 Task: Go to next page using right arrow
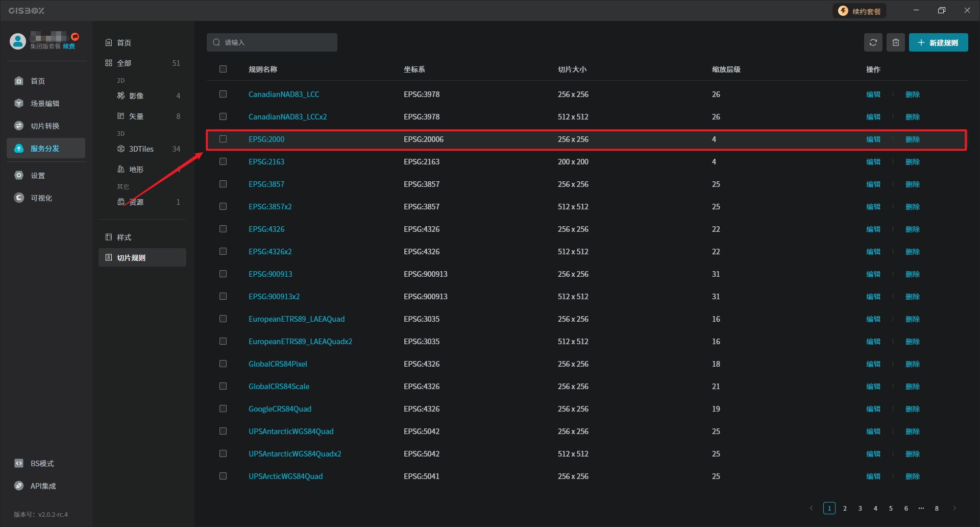point(954,508)
